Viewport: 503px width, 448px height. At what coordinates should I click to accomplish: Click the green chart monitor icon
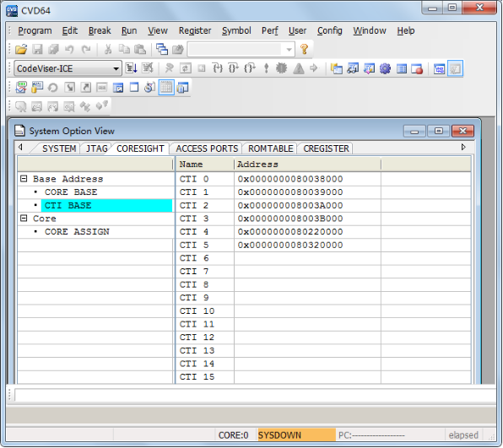click(21, 87)
